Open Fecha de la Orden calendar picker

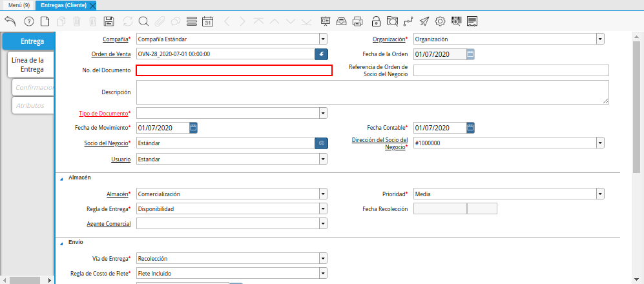471,54
